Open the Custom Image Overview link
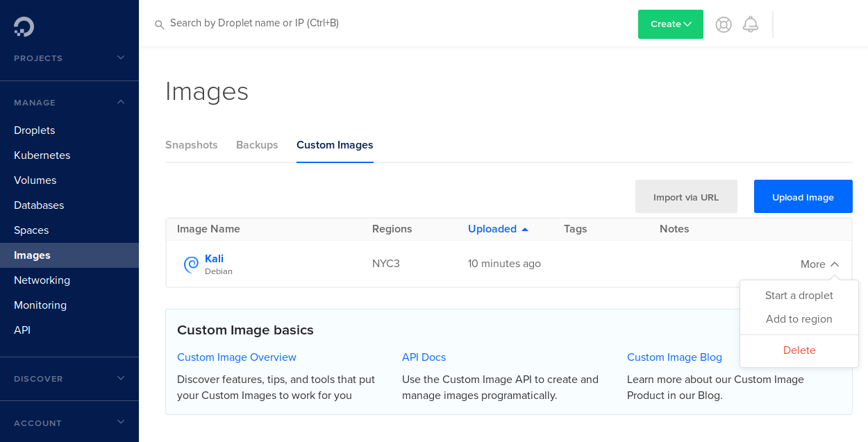Screen dimensions: 868x442 [x=237, y=357]
